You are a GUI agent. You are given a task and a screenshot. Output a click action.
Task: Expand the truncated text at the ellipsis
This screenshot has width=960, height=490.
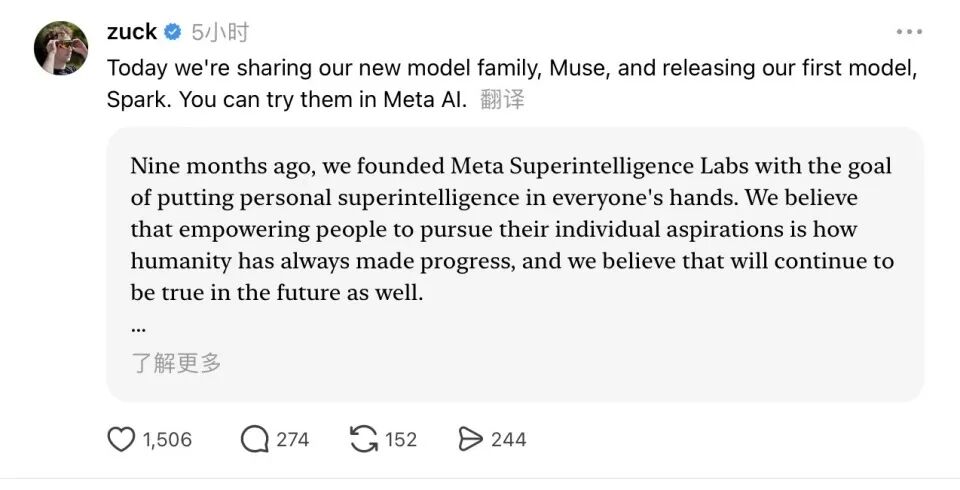[138, 327]
